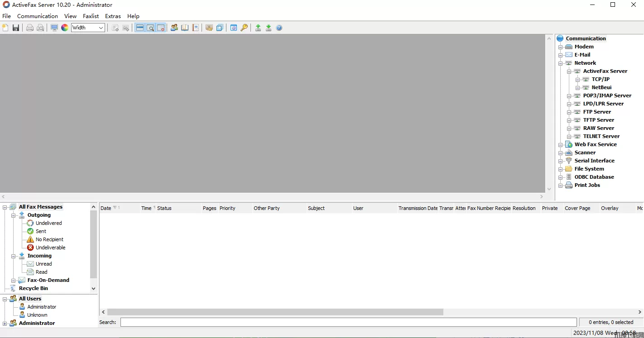Click into the Search input field

pos(348,322)
